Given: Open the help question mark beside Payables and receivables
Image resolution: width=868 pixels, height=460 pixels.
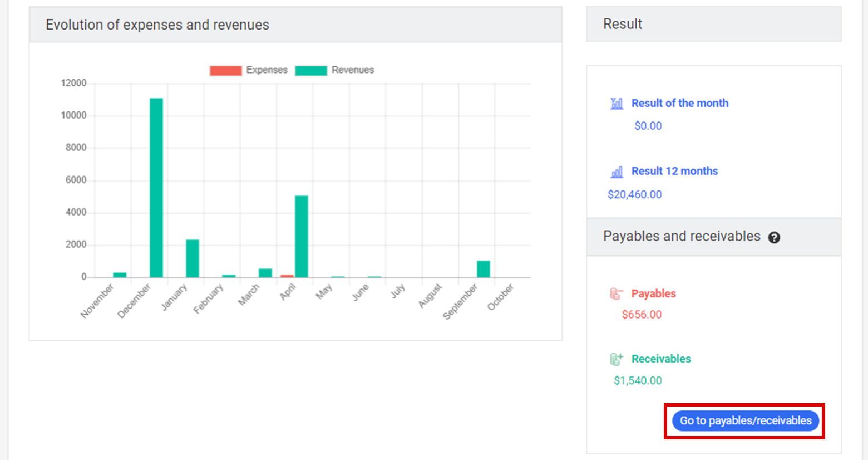Looking at the screenshot, I should click(774, 238).
